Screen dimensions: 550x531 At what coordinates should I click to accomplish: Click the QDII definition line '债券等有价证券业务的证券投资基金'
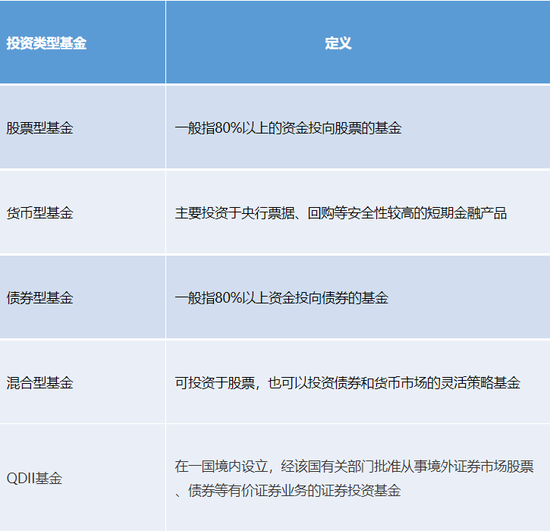(294, 490)
